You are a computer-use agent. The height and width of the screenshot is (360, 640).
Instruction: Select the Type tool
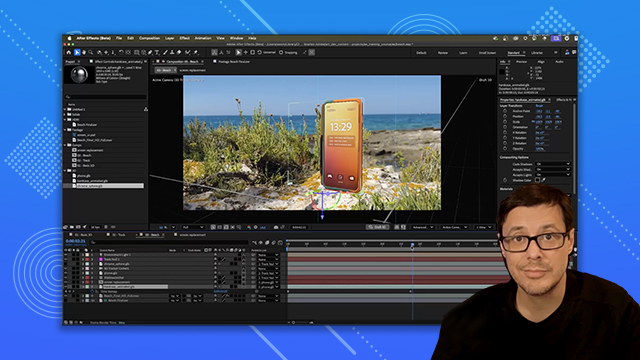(157, 52)
